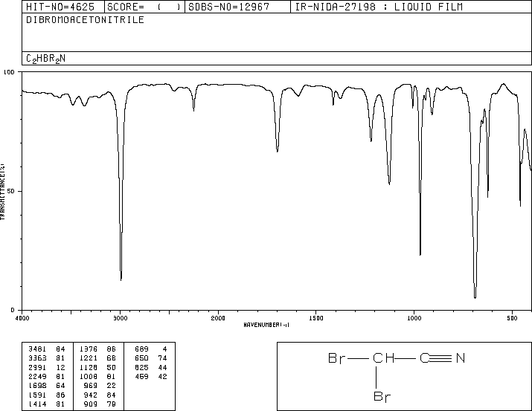The image size is (532, 411).
Task: Click the N atom of the nitrile
Action: [x=460, y=358]
